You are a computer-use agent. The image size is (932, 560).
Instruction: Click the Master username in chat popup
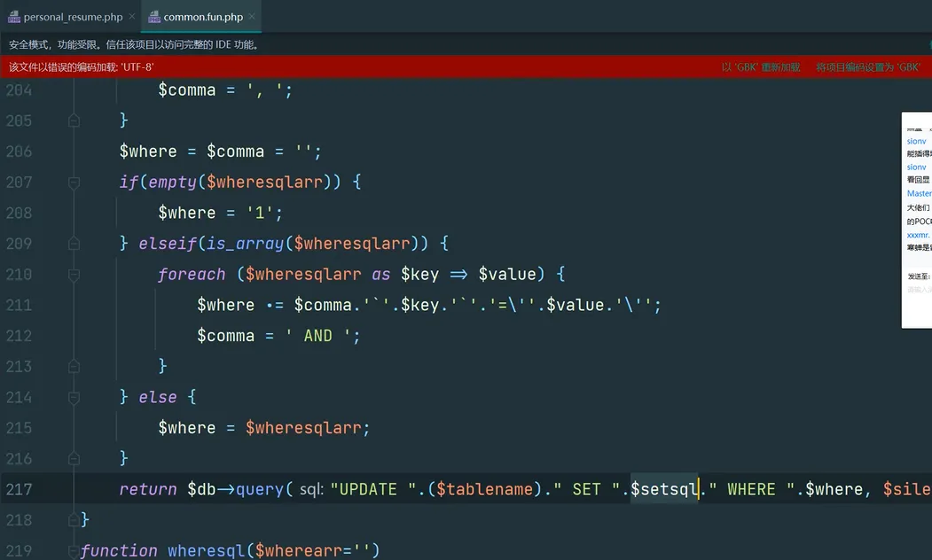919,193
